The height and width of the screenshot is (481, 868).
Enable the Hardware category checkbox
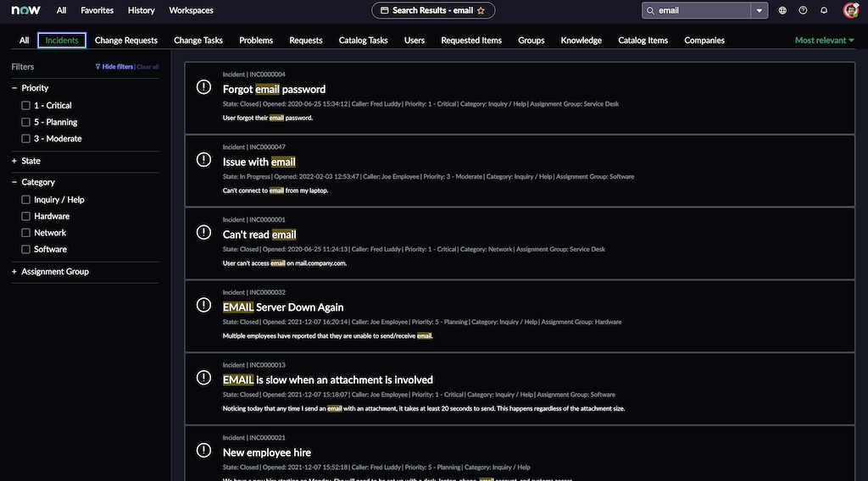26,217
